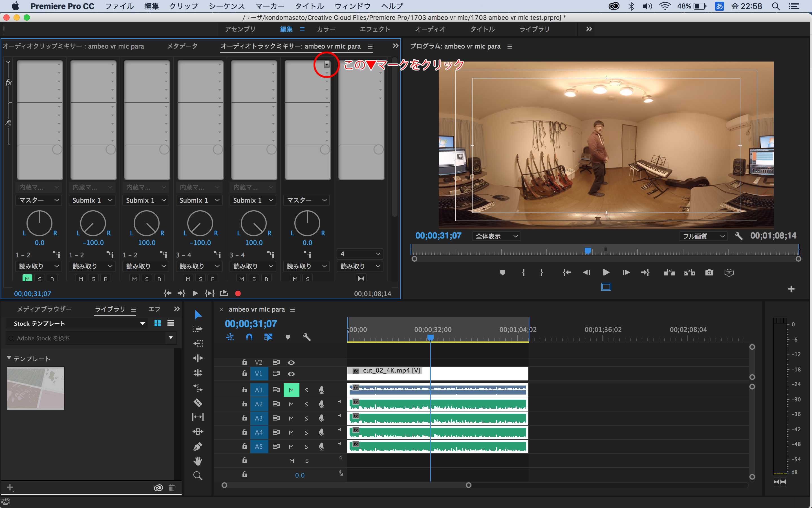The height and width of the screenshot is (508, 812).
Task: Expand workspace overflow chevron in top bar
Action: click(589, 29)
